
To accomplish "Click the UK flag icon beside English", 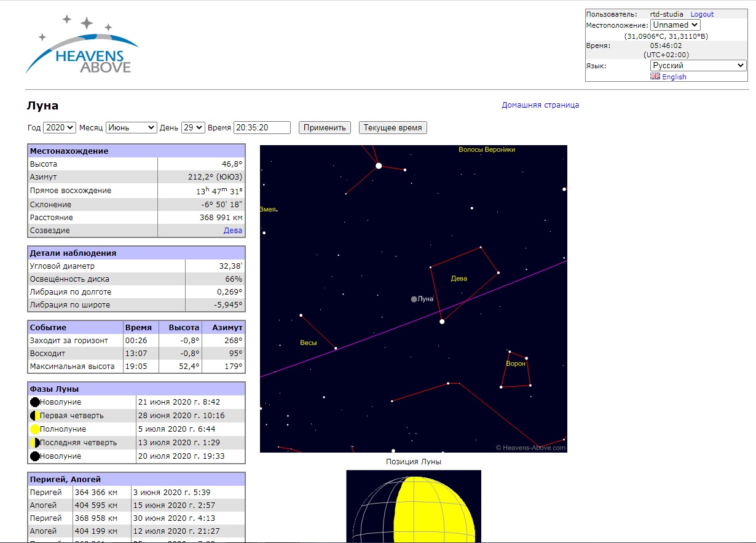I will click(655, 76).
